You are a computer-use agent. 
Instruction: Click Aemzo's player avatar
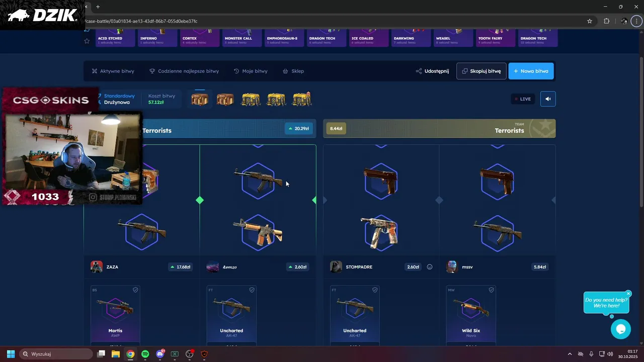click(x=213, y=267)
